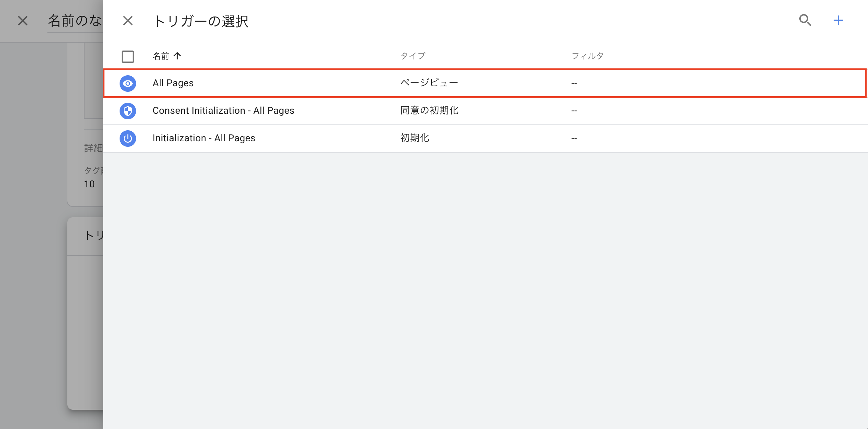Click the 同意の初期化 type cell

point(430,110)
